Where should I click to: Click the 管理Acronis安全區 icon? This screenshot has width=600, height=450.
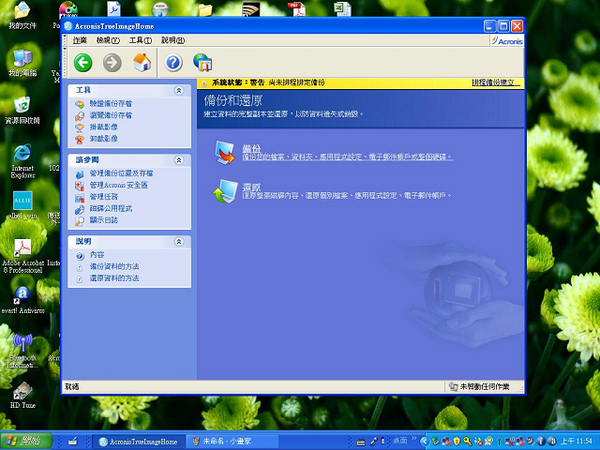80,186
